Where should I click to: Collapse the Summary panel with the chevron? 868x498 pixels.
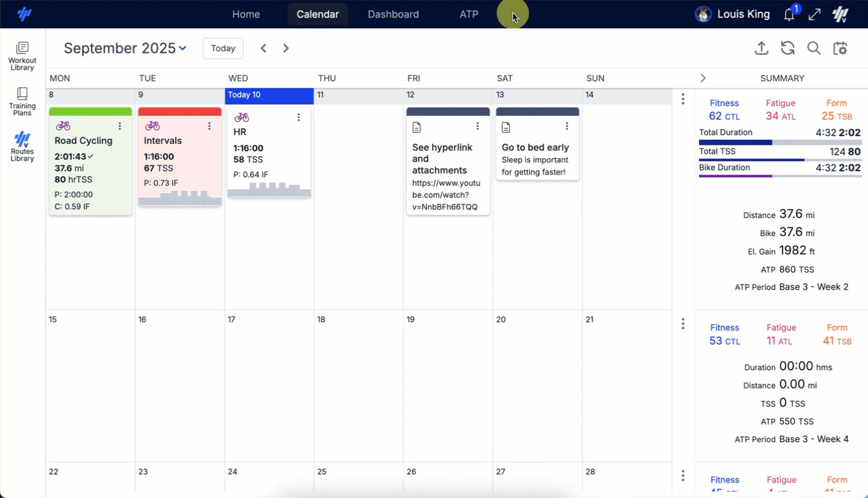pyautogui.click(x=703, y=78)
